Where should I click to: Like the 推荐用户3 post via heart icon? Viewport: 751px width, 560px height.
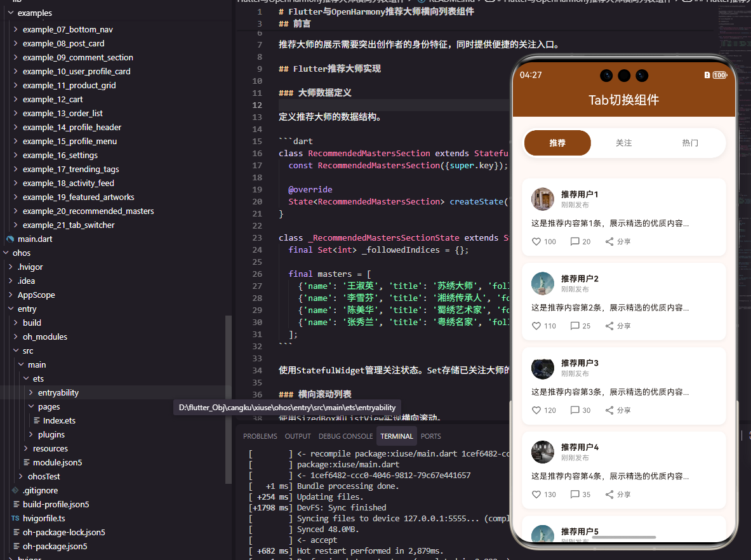pos(536,411)
